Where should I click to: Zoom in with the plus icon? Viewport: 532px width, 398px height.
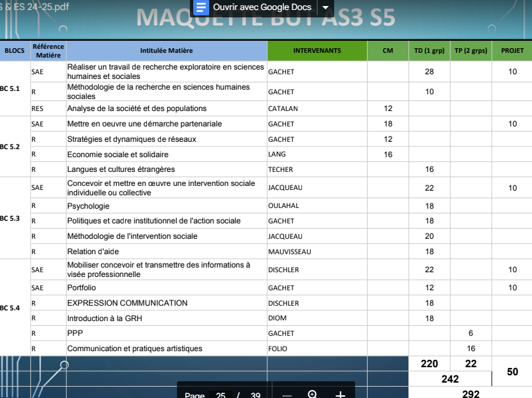pyautogui.click(x=340, y=395)
